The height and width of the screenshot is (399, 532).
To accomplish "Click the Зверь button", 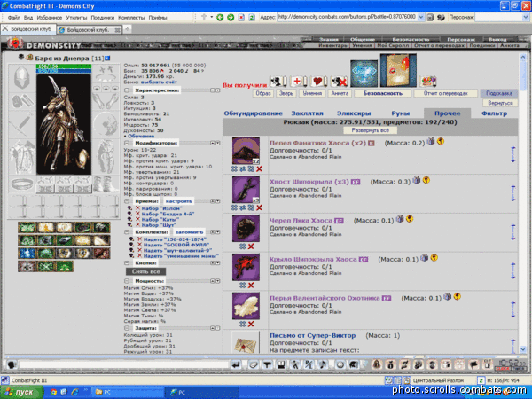I will point(286,93).
